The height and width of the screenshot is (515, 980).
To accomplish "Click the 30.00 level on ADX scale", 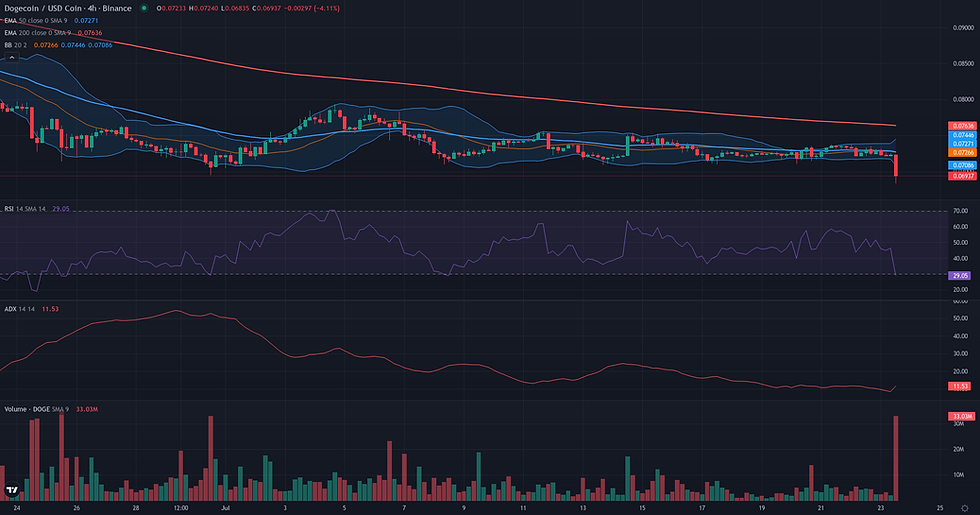I will coord(960,354).
